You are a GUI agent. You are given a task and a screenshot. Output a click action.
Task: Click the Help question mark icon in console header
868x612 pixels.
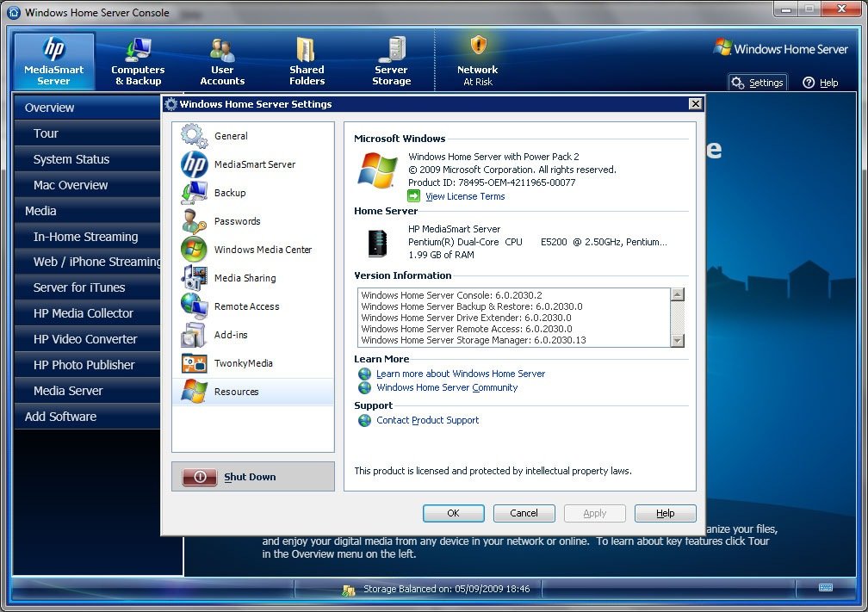809,83
